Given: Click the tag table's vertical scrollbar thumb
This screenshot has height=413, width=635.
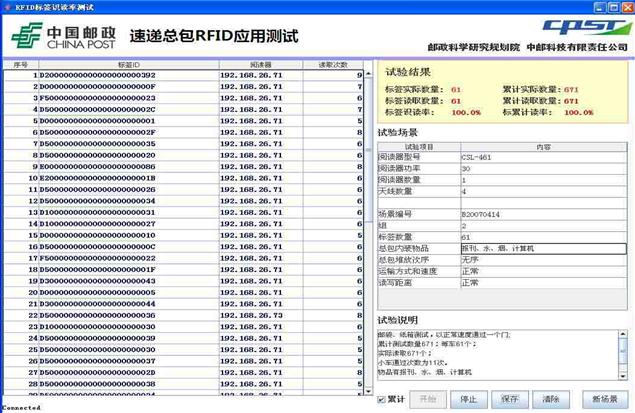Looking at the screenshot, I should click(x=369, y=150).
